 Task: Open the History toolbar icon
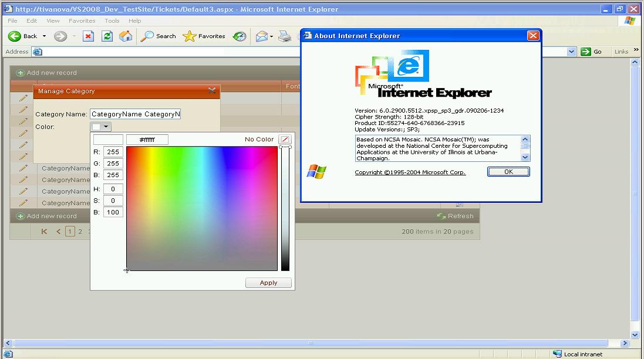tap(239, 36)
